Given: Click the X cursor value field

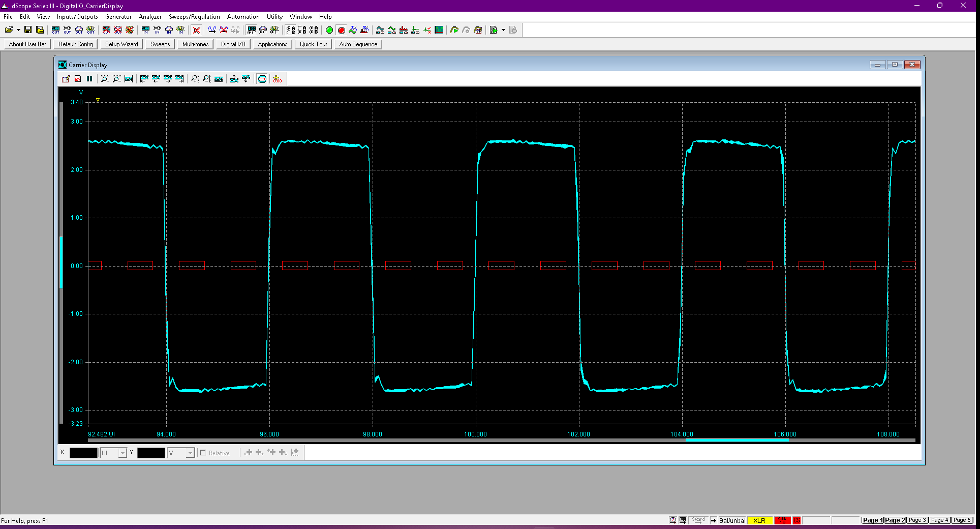Looking at the screenshot, I should [x=83, y=453].
